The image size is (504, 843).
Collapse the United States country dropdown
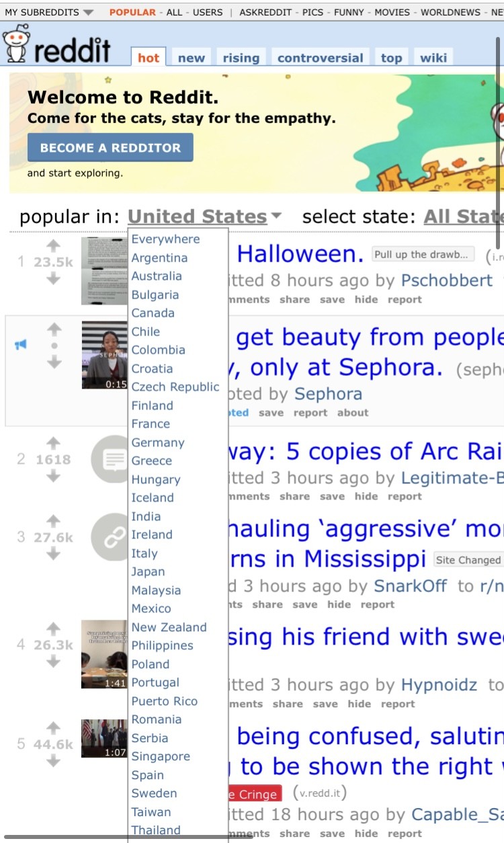204,216
